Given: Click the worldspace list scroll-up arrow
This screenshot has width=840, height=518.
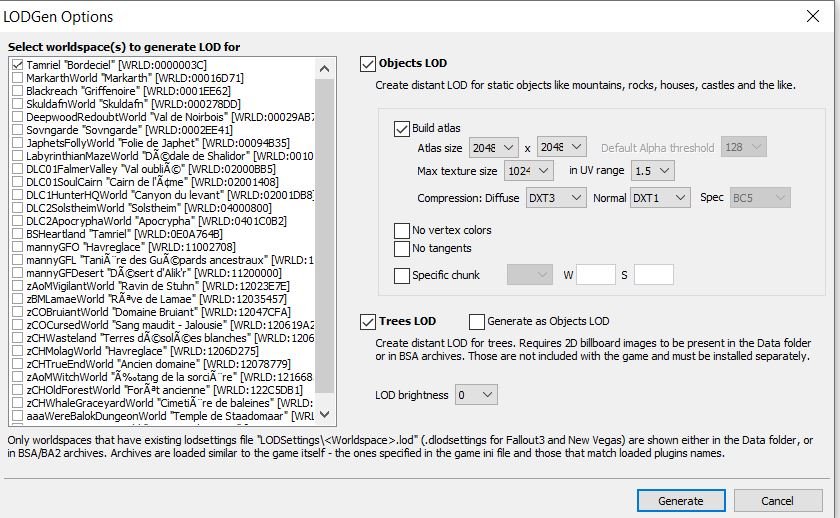Looking at the screenshot, I should coord(324,69).
